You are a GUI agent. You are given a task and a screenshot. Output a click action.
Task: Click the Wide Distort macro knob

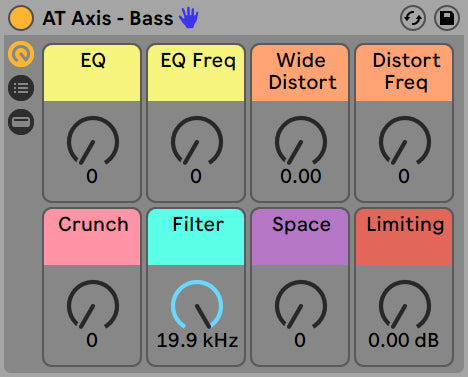301,141
